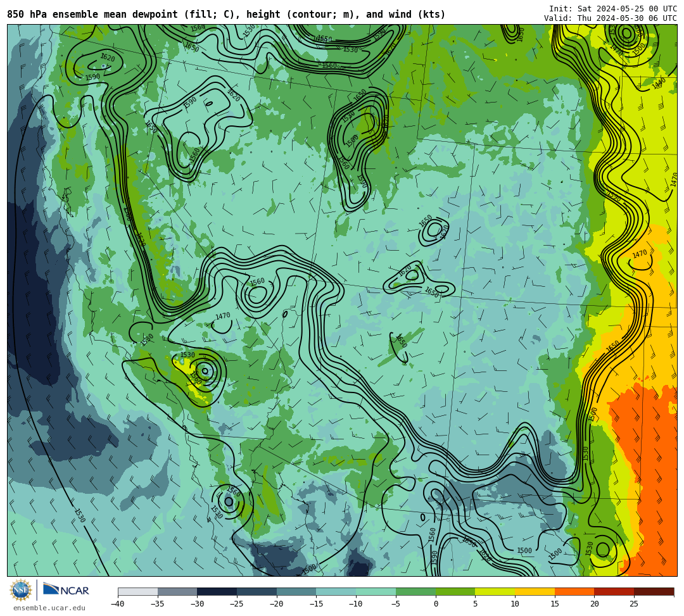Click the -5 colorbar tick label
The image size is (684, 616).
[x=396, y=604]
